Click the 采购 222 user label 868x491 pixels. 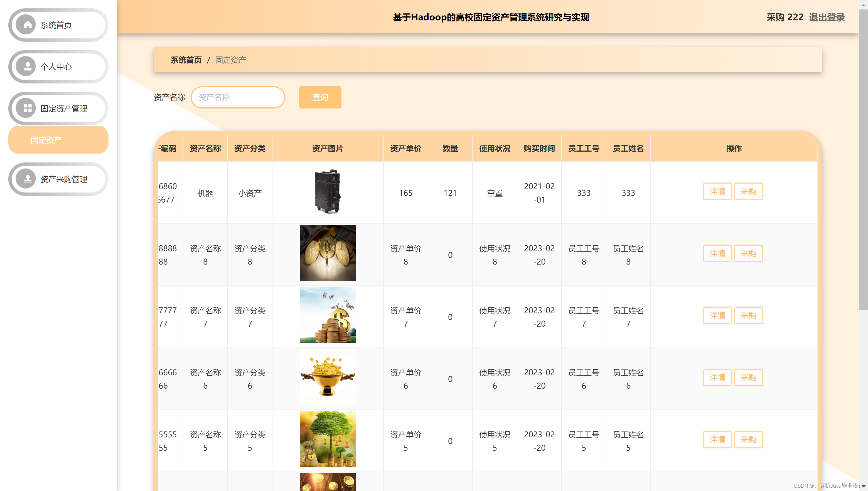(x=785, y=17)
